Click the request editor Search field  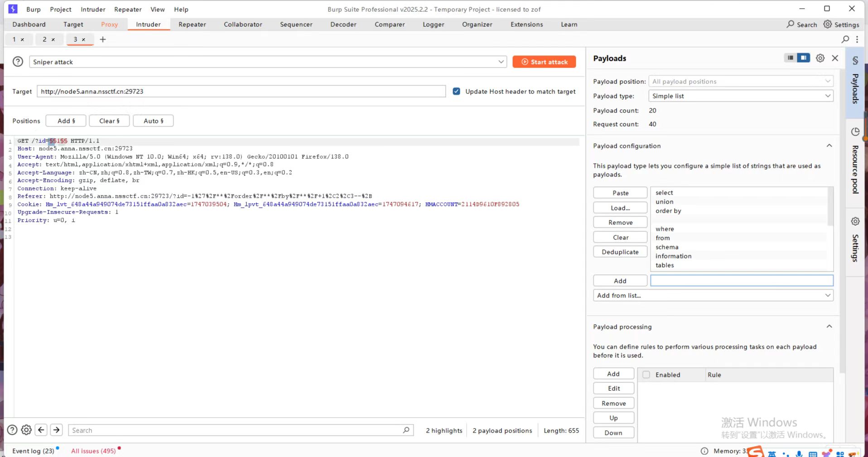241,430
